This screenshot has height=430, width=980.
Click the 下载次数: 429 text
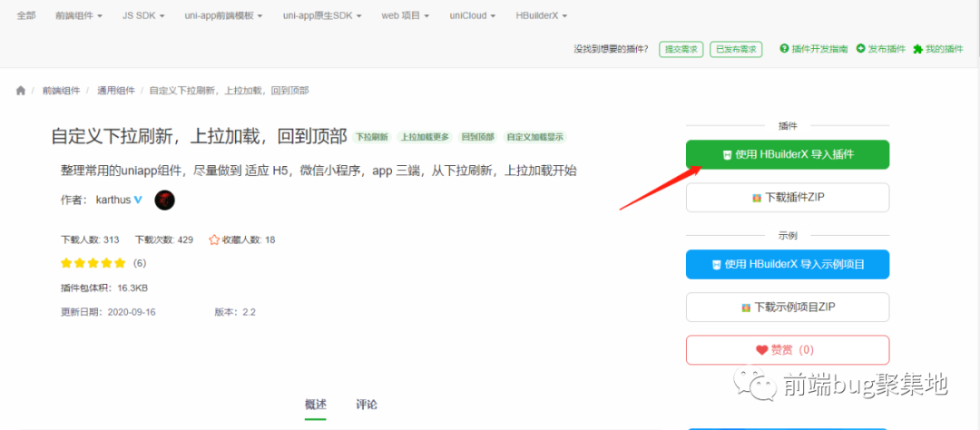pyautogui.click(x=163, y=239)
